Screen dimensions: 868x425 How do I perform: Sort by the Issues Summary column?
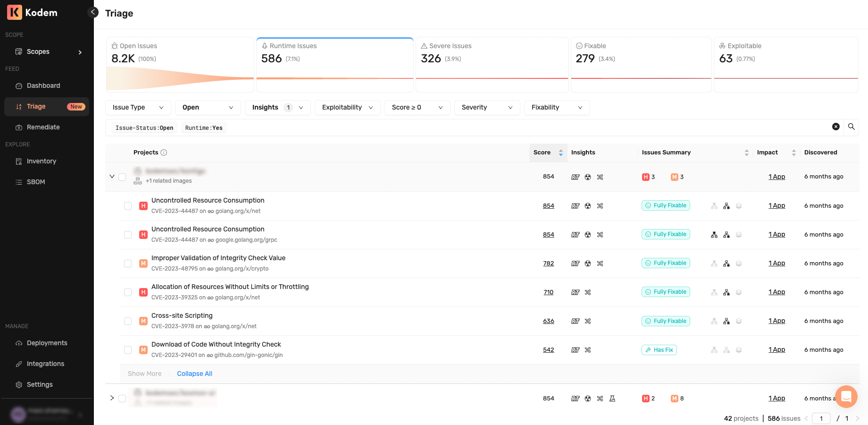click(x=747, y=153)
